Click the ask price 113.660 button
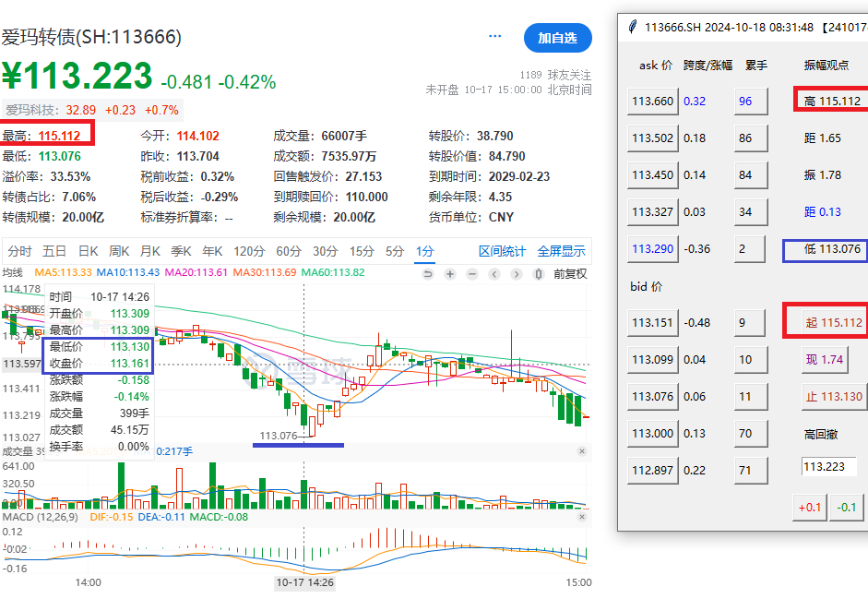This screenshot has height=599, width=868. [x=651, y=102]
